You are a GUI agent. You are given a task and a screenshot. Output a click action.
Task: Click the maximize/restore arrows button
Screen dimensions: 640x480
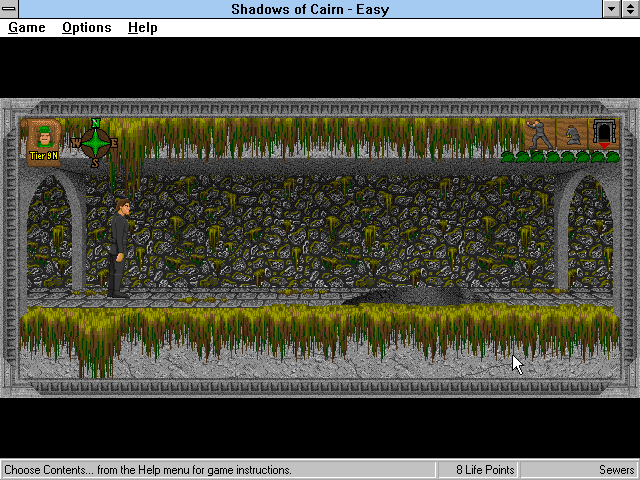point(631,9)
